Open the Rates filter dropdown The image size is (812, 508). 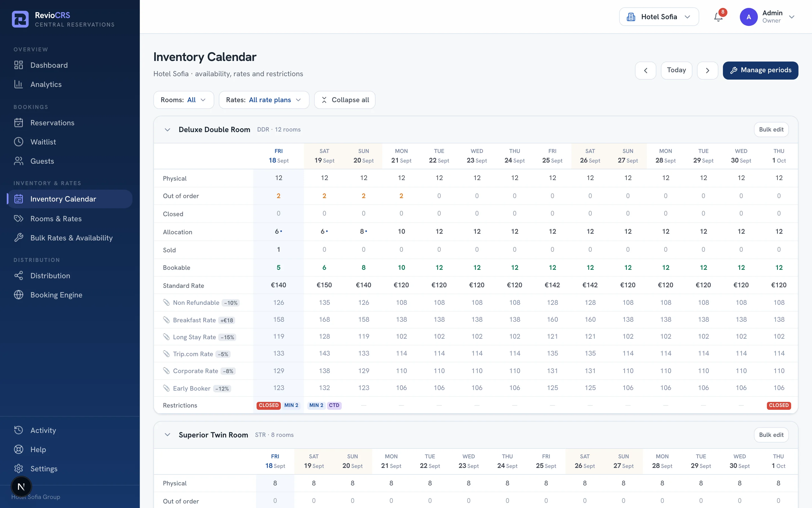pyautogui.click(x=264, y=100)
